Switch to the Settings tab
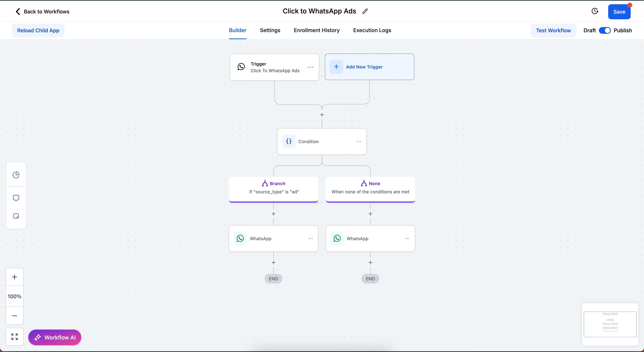 270,30
